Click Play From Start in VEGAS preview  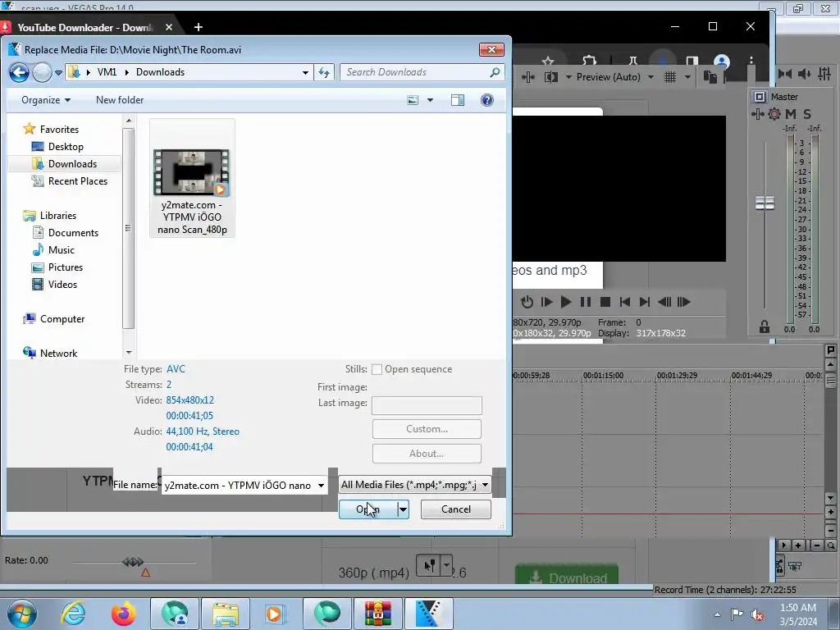pos(546,302)
